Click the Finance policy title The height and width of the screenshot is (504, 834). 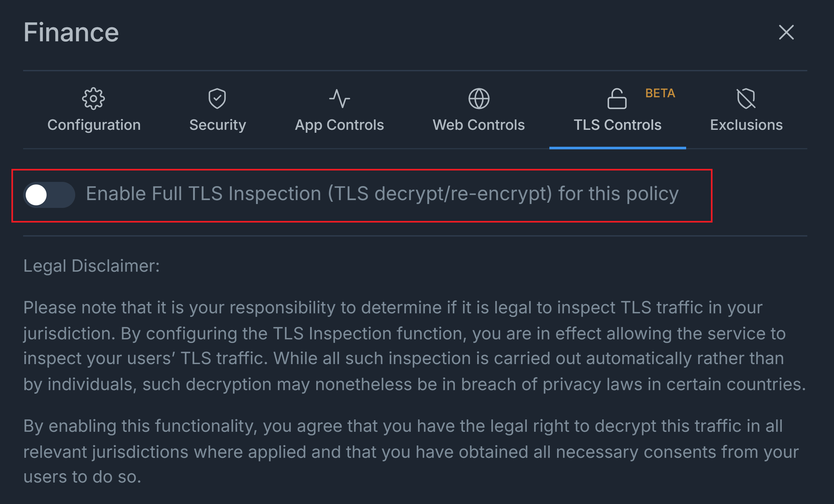(x=71, y=33)
